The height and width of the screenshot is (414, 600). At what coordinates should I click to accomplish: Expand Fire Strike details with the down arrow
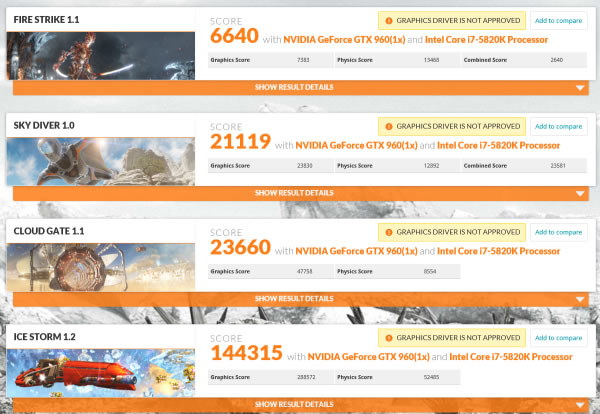[580, 88]
